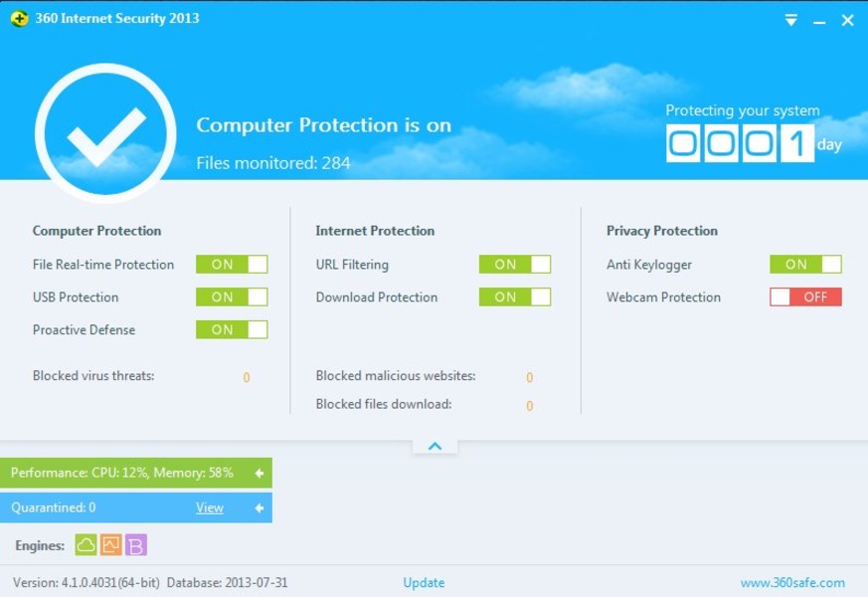Screen dimensions: 868x597
Task: Toggle Download Protection switch
Action: click(515, 297)
